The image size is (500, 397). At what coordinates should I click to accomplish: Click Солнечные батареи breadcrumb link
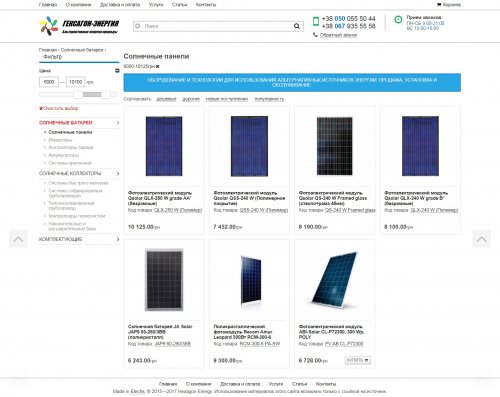point(82,50)
